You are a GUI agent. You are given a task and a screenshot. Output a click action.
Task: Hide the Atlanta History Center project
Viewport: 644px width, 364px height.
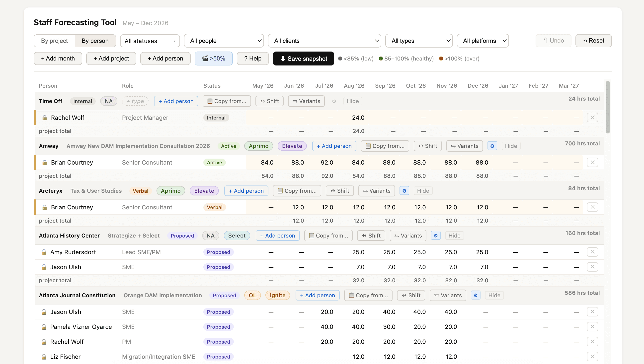pos(454,236)
